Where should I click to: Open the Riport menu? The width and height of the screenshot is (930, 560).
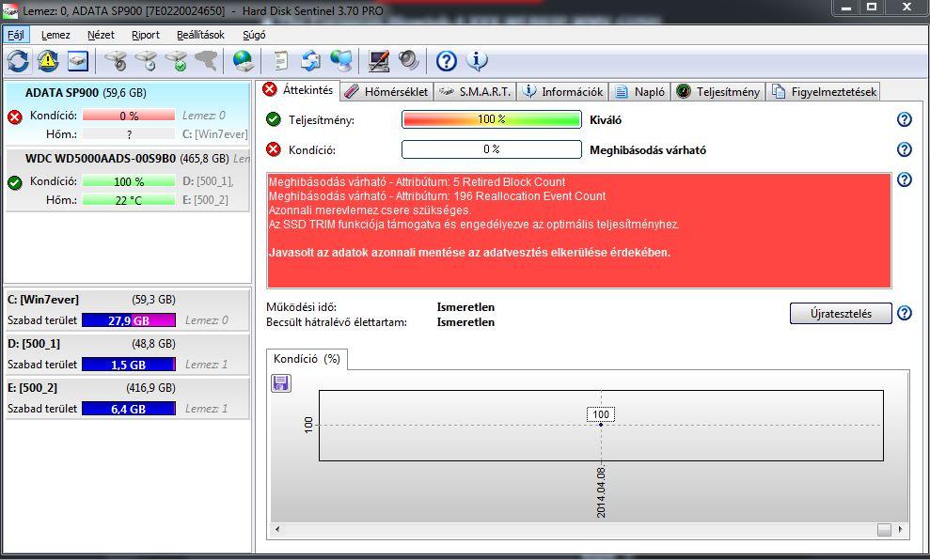[146, 35]
